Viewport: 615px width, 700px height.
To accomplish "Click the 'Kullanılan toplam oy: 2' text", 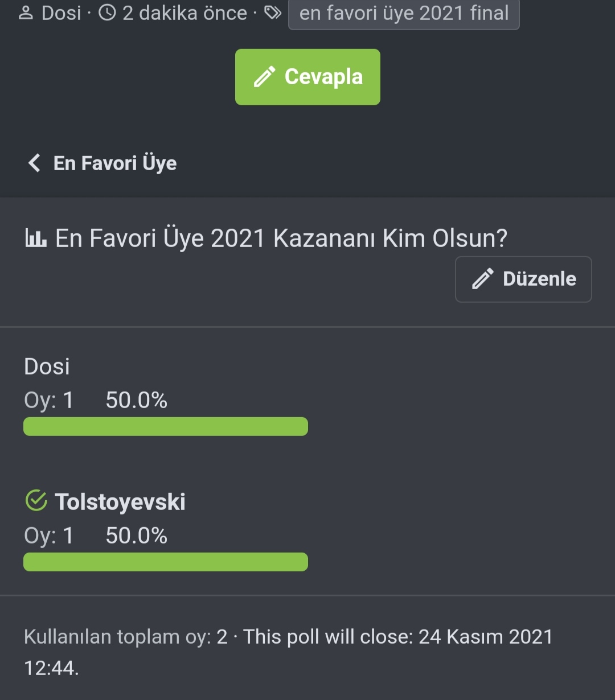I will [125, 637].
